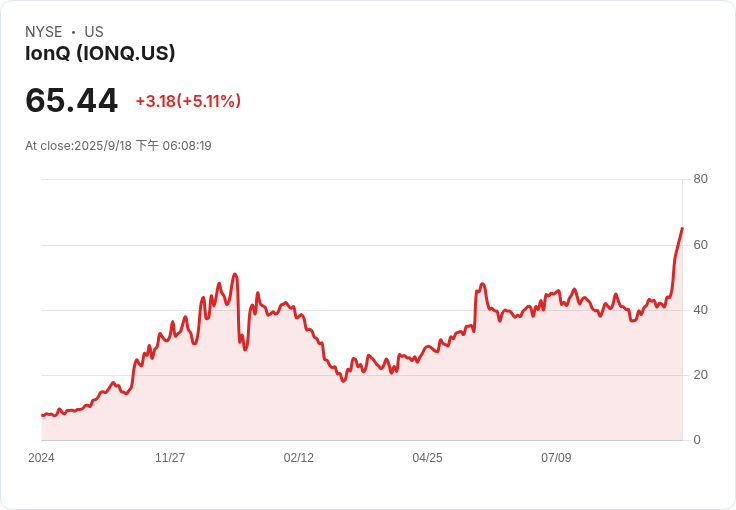
Task: Select the 07/09 date on the time axis
Action: (556, 458)
